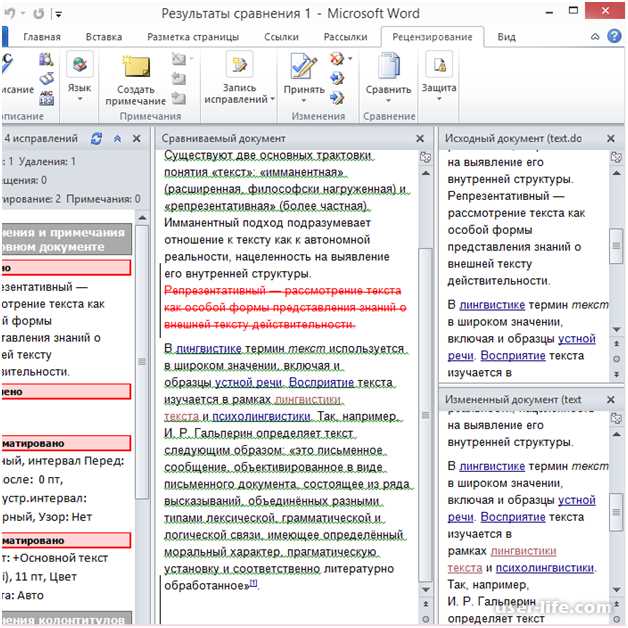The width and height of the screenshot is (628, 628).
Task: Click the Undo icon in quick access toolbar
Action: [10, 13]
